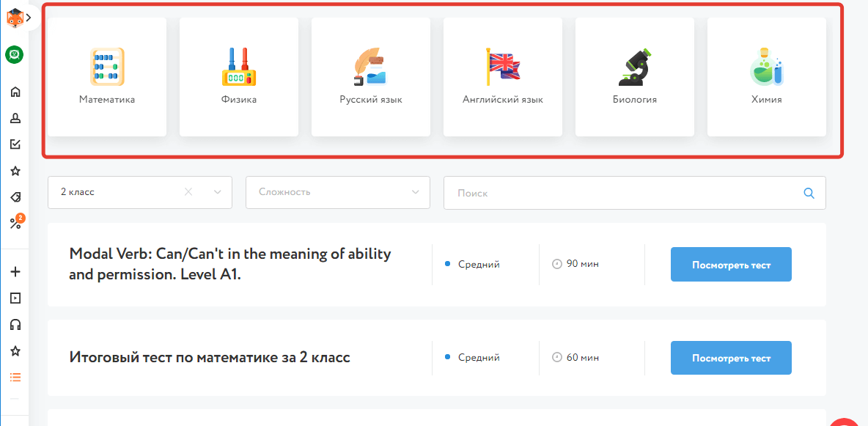Choose the Биология microscope card
This screenshot has width=868, height=426.
635,77
